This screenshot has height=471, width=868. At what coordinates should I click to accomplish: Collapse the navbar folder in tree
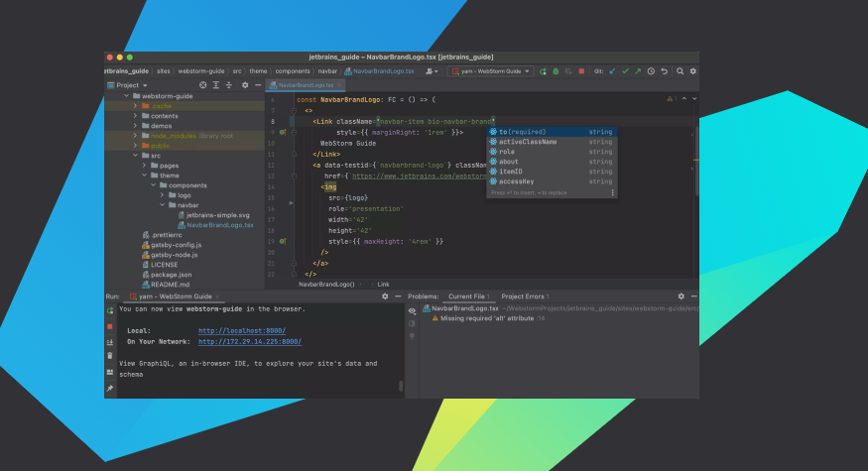(x=163, y=205)
